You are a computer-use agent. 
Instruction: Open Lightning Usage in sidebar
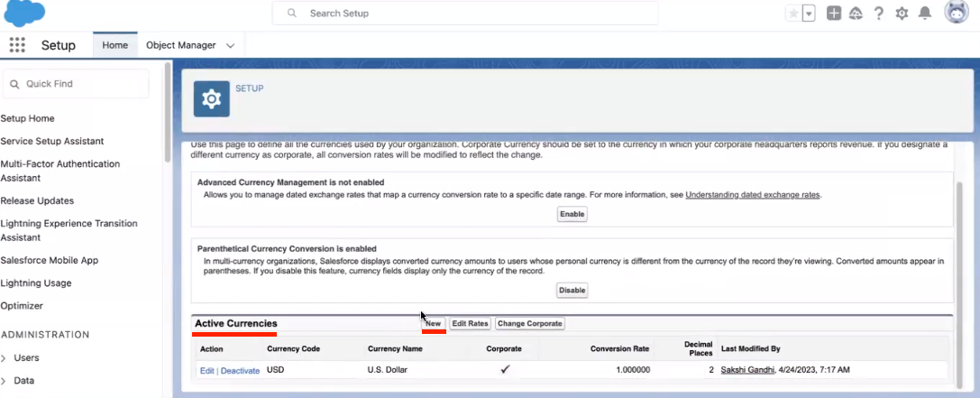click(x=36, y=282)
